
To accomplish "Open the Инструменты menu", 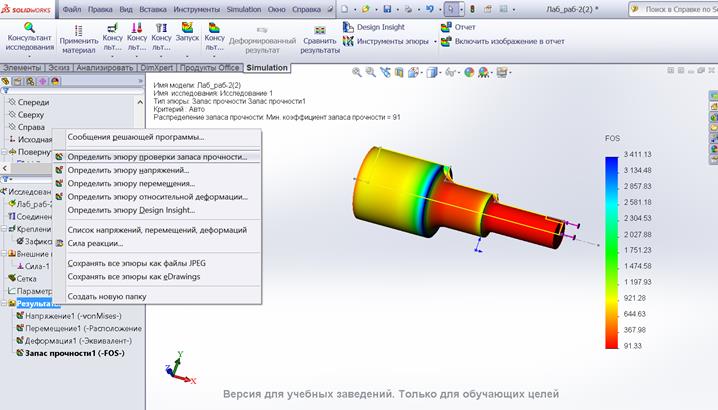I will 196,9.
